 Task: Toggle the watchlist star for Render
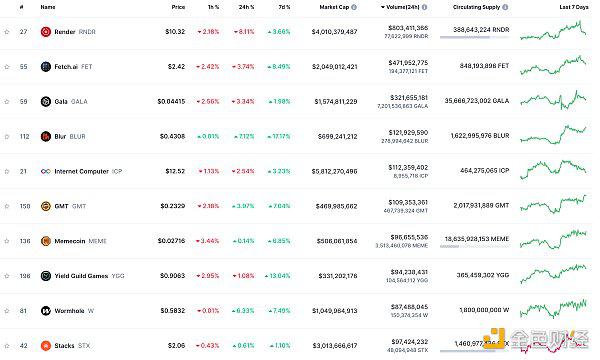(x=7, y=32)
